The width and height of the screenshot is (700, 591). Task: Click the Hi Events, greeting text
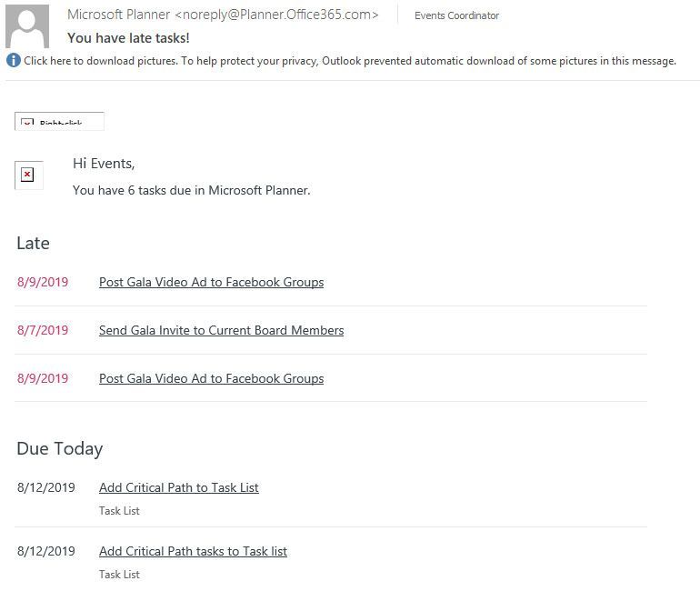click(x=104, y=164)
